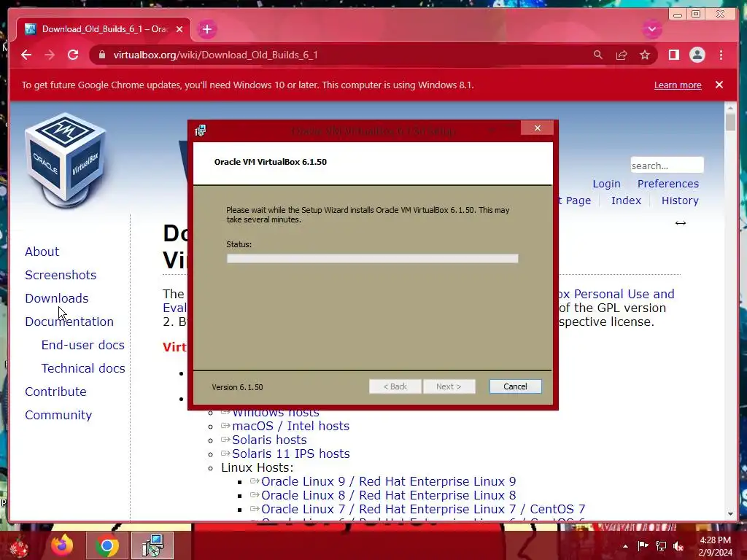The width and height of the screenshot is (747, 560).
Task: Click the VirtualBox cube logo
Action: point(65,161)
